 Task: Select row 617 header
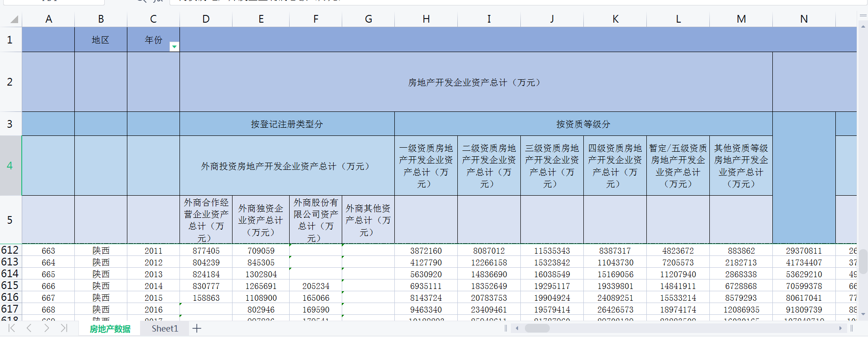(10, 309)
